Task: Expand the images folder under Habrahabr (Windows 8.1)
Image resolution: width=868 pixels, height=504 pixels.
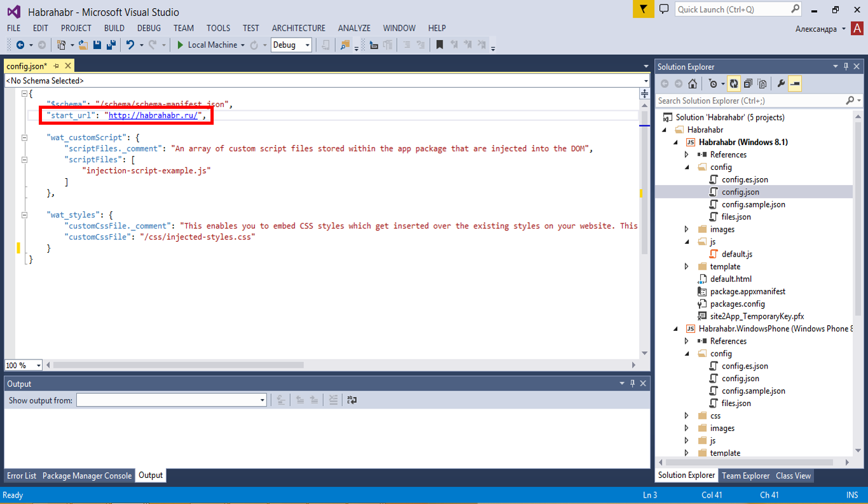Action: pos(686,229)
